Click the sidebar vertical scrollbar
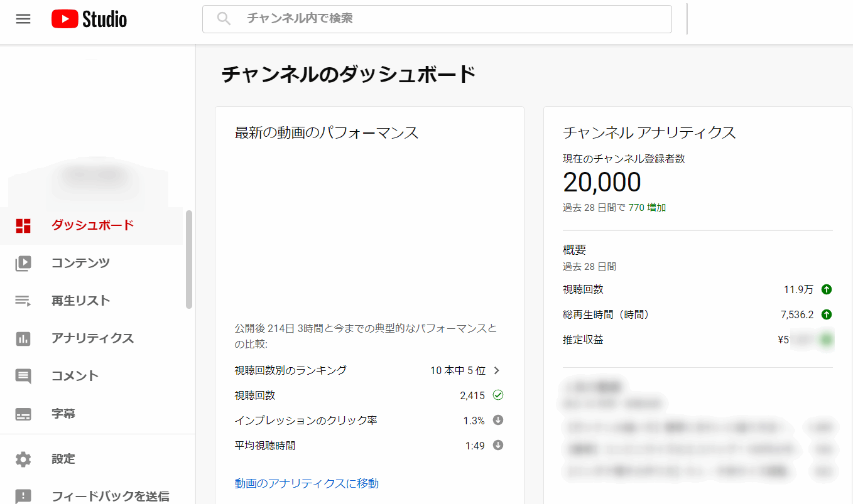Viewport: 853px width, 504px height. [189, 259]
